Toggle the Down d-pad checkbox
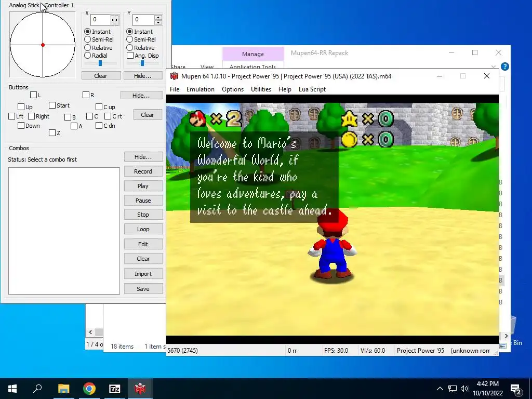Image resolution: width=532 pixels, height=399 pixels. click(x=21, y=126)
